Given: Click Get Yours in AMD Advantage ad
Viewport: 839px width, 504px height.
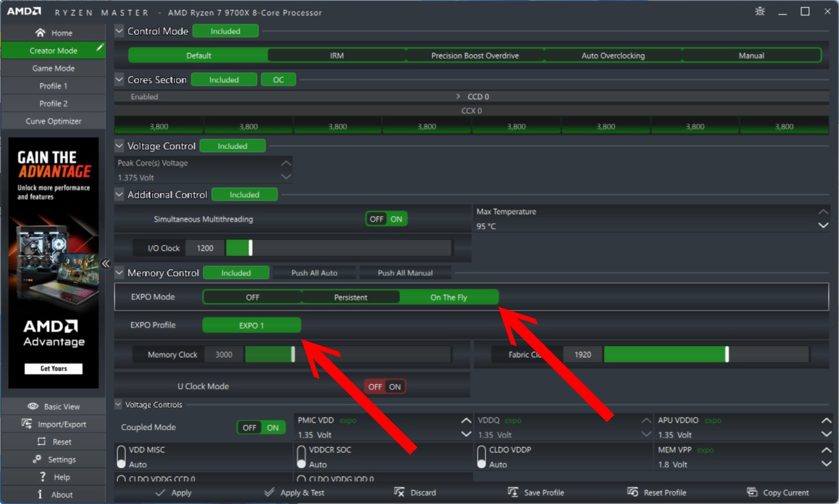Looking at the screenshot, I should pos(54,368).
